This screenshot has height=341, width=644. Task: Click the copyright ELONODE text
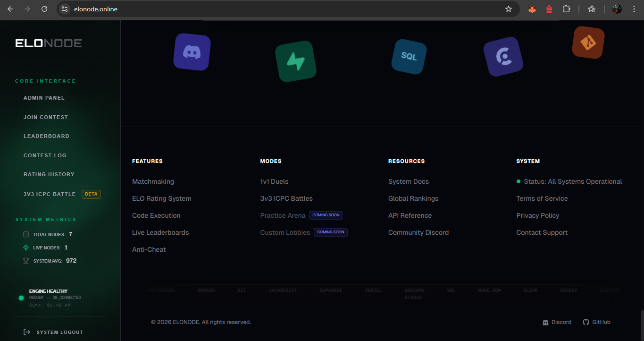(x=201, y=322)
